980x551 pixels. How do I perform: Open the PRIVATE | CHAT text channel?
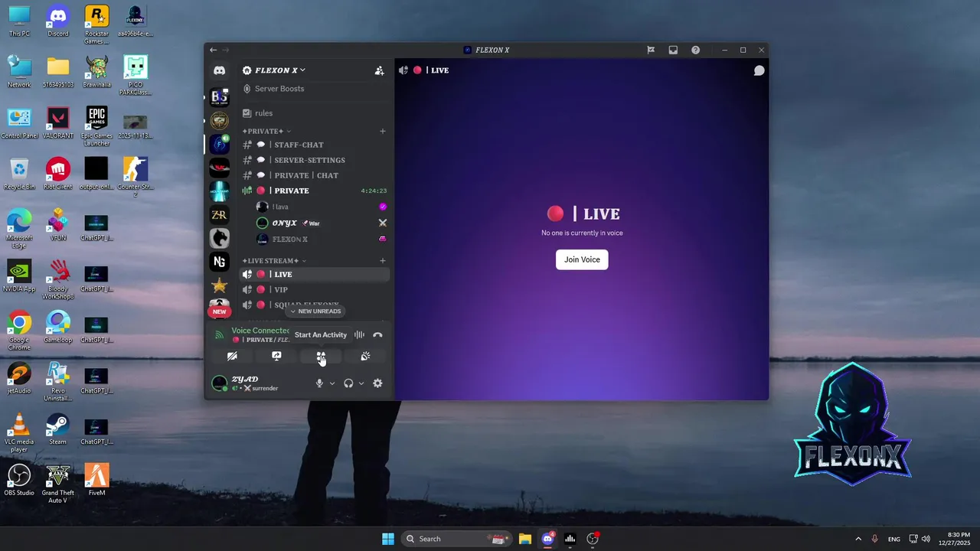(315, 175)
